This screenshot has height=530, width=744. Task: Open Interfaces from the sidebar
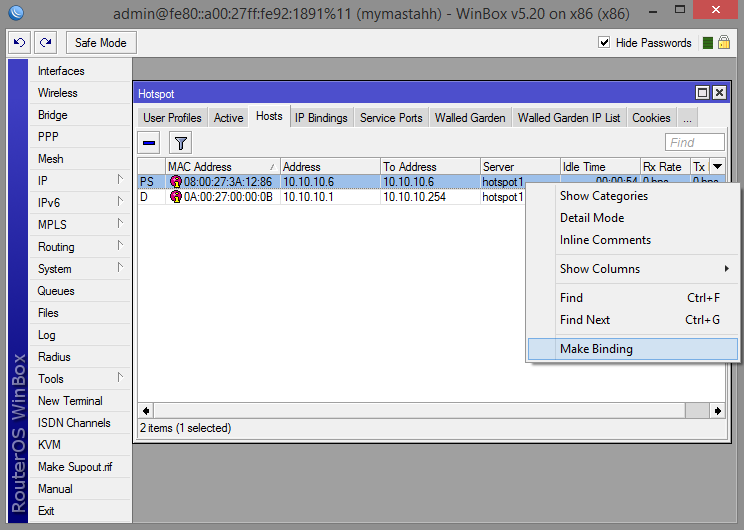point(80,71)
